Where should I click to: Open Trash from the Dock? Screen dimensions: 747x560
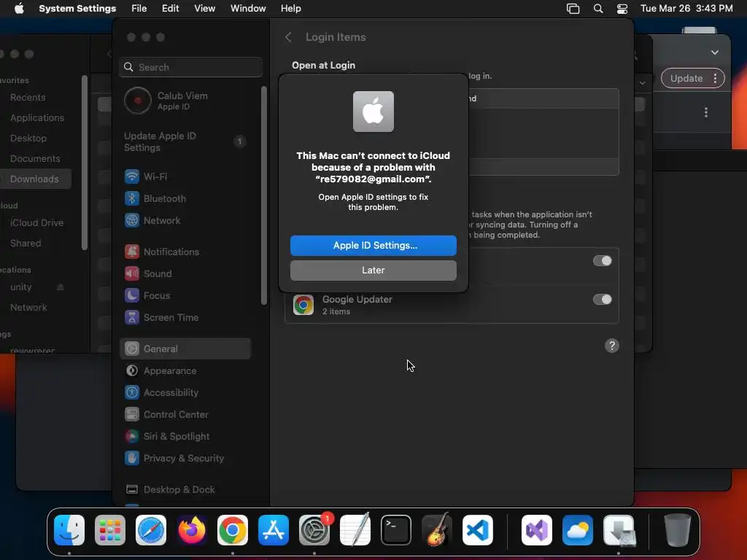point(677,530)
